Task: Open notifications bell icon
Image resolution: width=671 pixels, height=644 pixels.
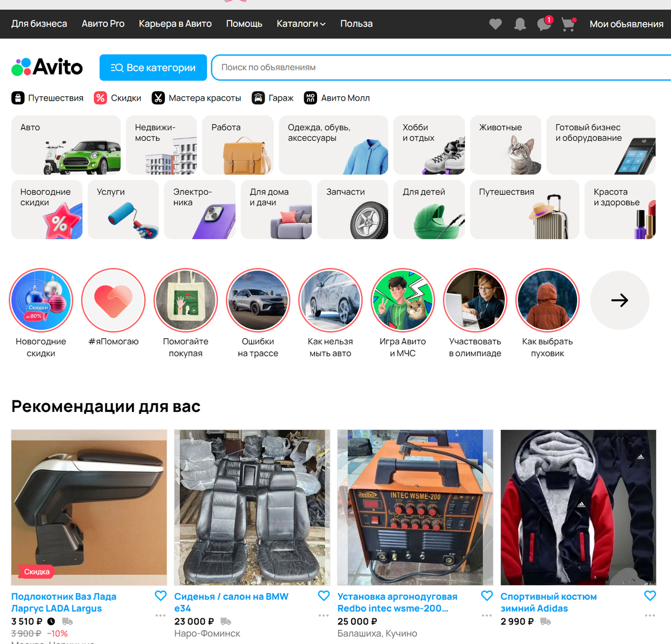Action: pos(520,24)
